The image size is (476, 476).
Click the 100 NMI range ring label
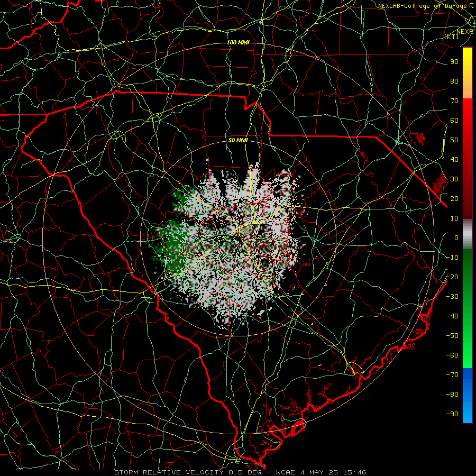point(238,42)
